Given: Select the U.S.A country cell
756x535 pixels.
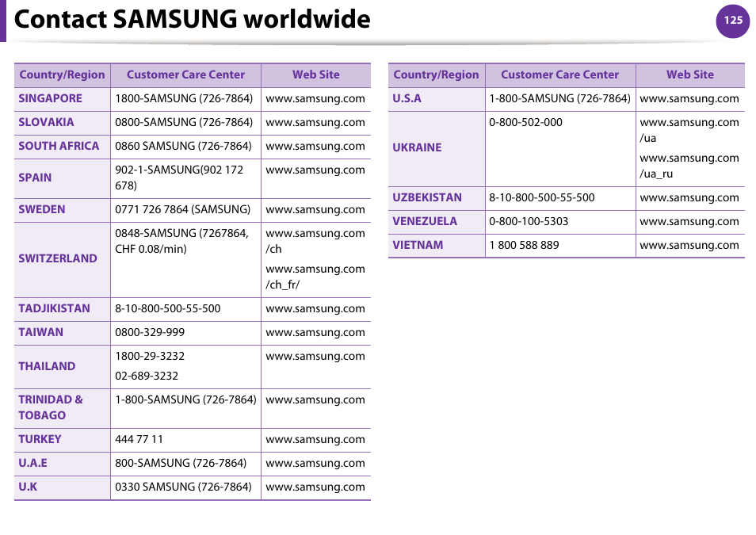Looking at the screenshot, I should coord(437,98).
